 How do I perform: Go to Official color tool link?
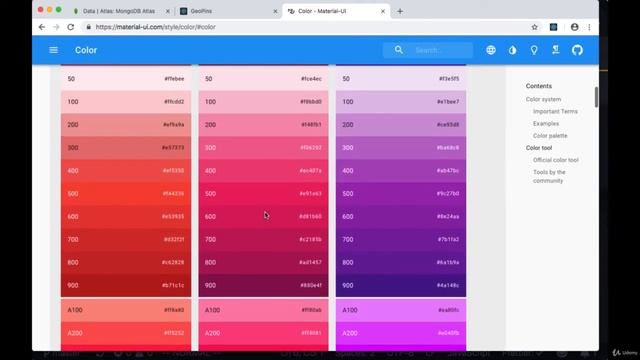tap(556, 160)
